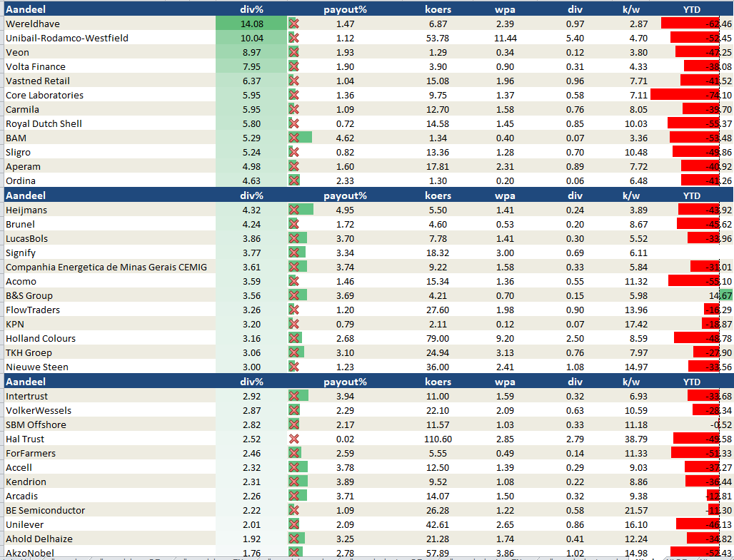Select the Sligro div value 0.70
Viewport: 734px width, 560px height.
tap(575, 153)
